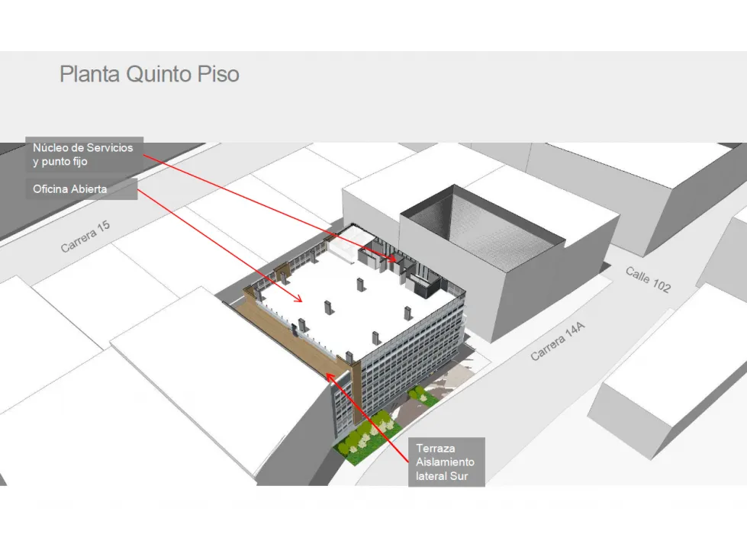This screenshot has width=747, height=560.
Task: Click the 'Calle 102' street name
Action: (x=648, y=280)
